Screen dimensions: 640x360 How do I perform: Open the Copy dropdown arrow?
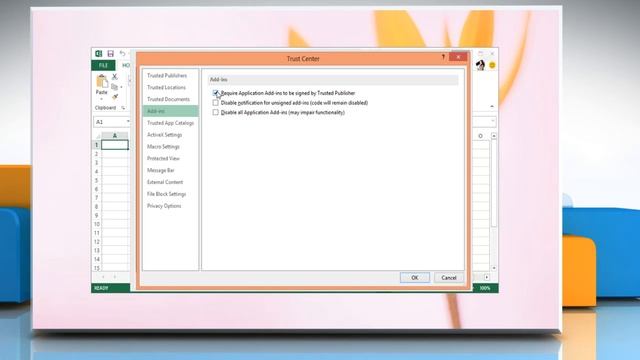coord(121,87)
